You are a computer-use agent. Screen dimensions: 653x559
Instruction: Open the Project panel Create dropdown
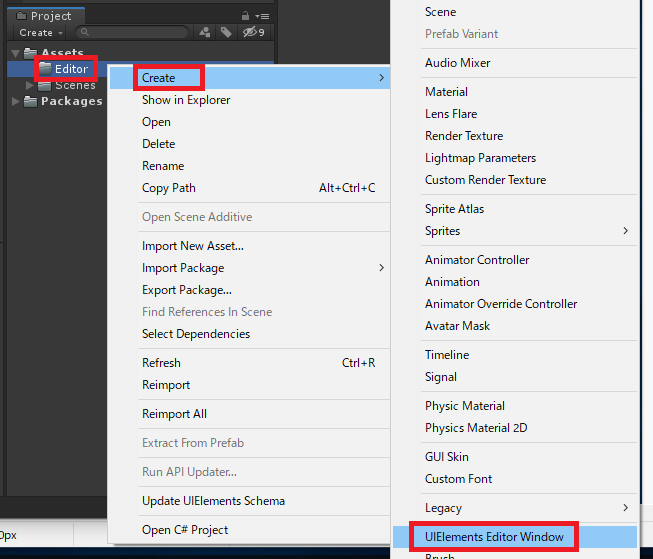41,32
